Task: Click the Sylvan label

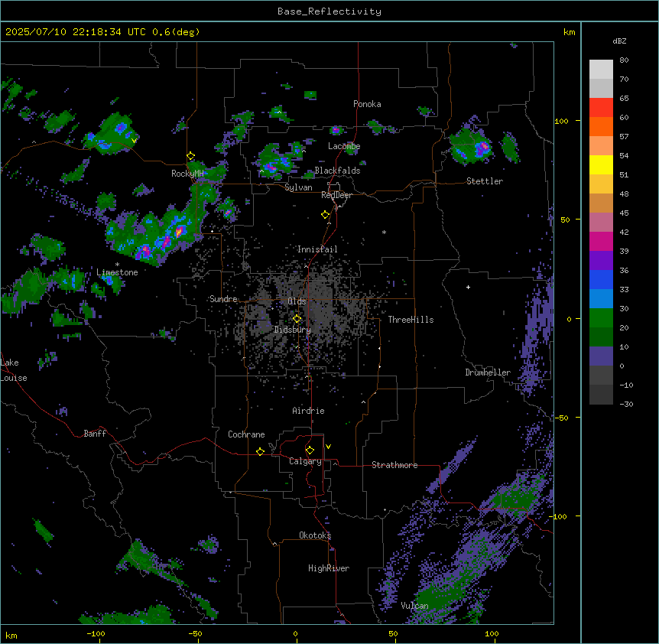Action: 298,187
